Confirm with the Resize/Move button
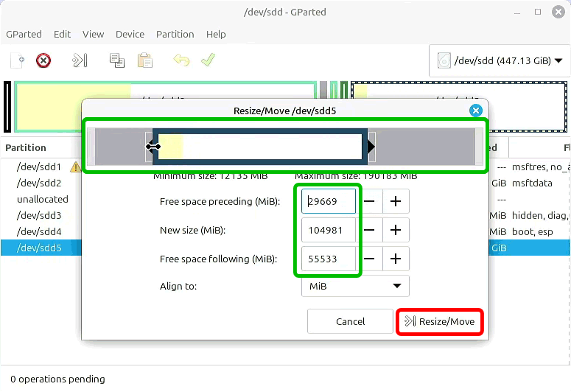Screen dimensions: 571x392 coord(441,322)
